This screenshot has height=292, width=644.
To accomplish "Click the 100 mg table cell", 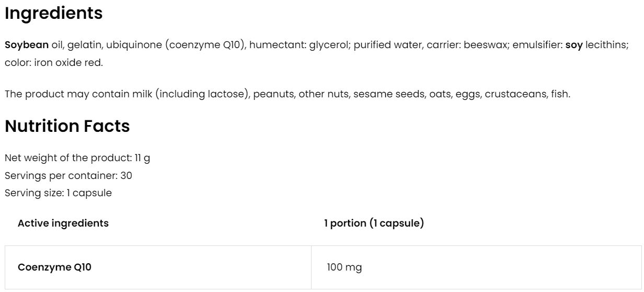I will click(344, 267).
